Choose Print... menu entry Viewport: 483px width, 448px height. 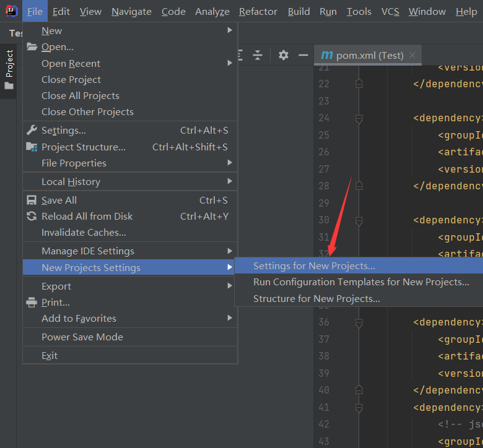(x=130, y=303)
